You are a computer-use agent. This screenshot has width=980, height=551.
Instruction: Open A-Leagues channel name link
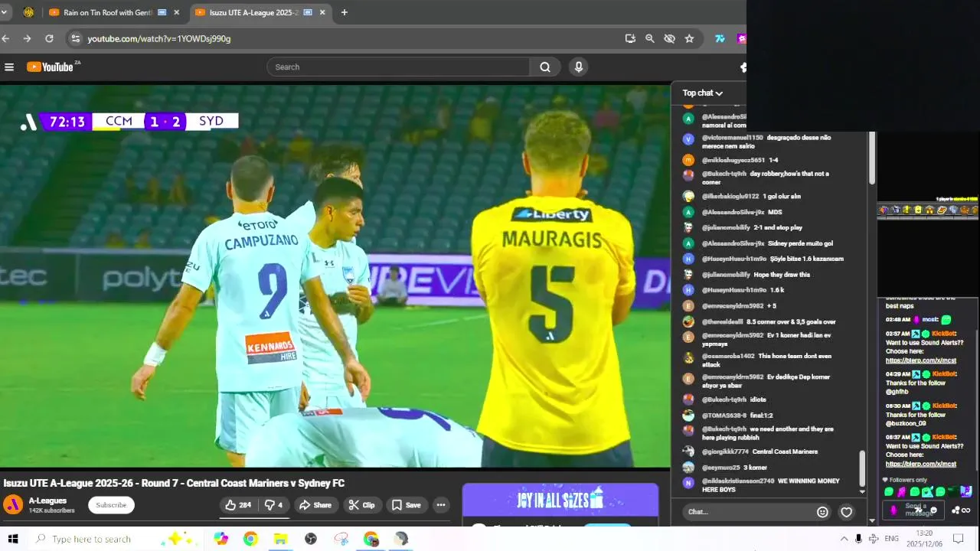point(47,500)
